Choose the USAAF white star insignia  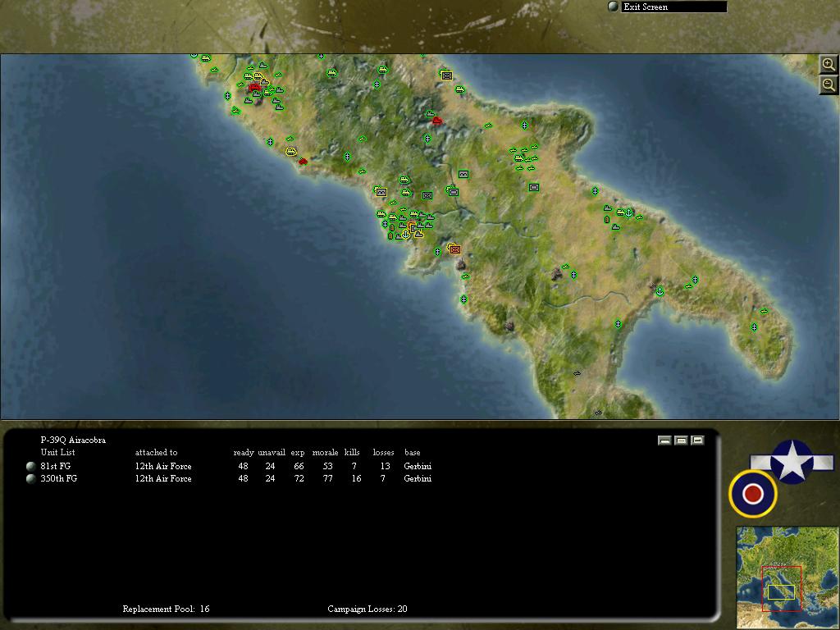pos(792,462)
